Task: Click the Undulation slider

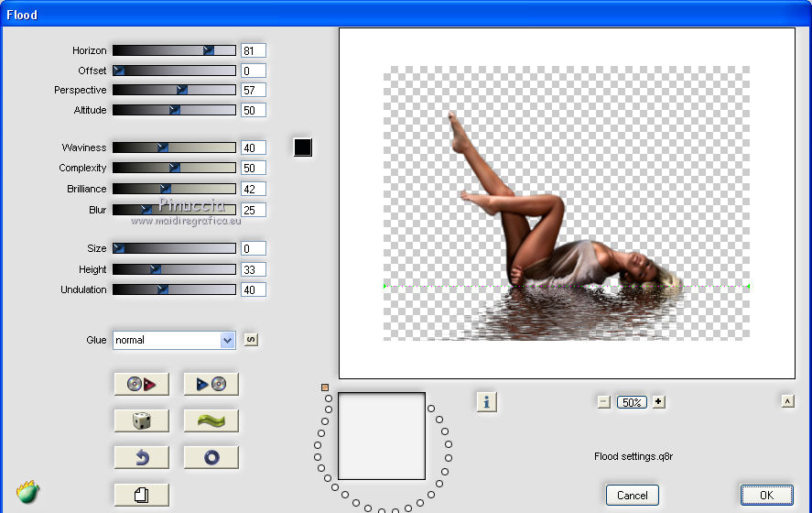Action: [174, 289]
